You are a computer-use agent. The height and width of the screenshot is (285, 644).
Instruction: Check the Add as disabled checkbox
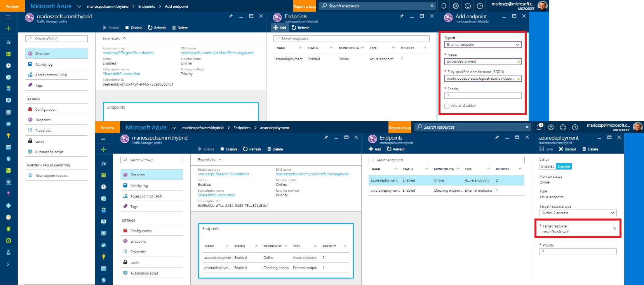447,106
